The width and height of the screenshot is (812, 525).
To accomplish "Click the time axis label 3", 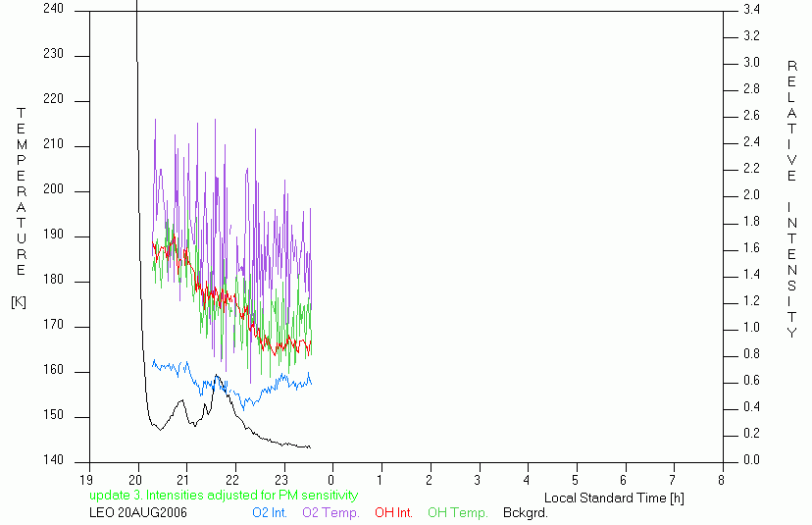I will 478,481.
